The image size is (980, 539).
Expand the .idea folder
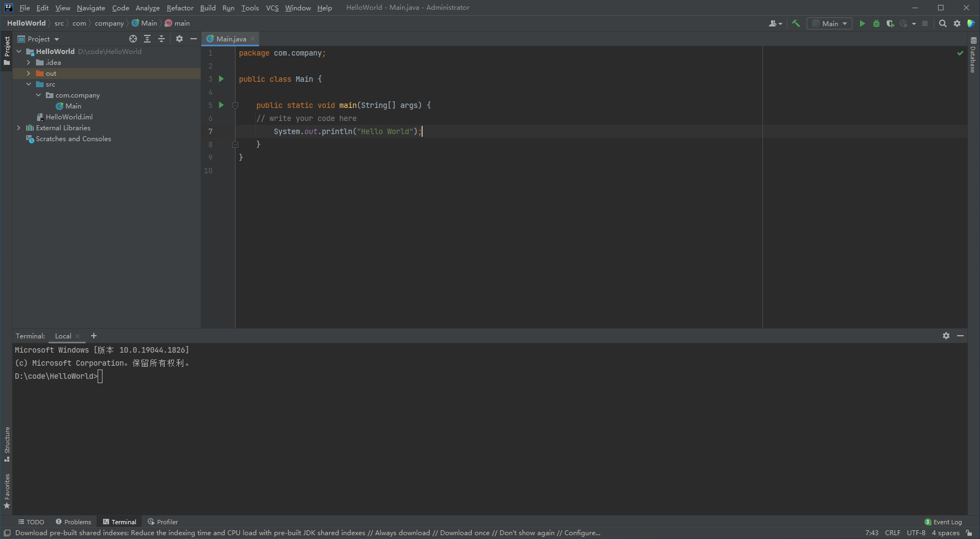(x=29, y=62)
